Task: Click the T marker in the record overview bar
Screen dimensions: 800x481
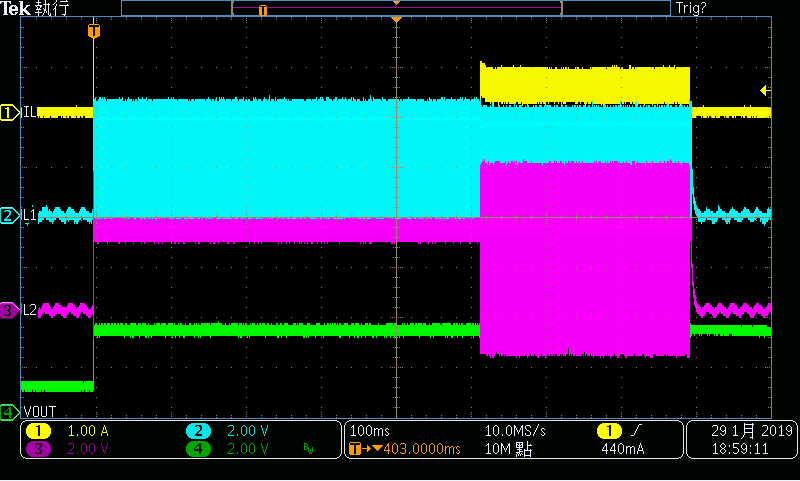Action: point(263,10)
